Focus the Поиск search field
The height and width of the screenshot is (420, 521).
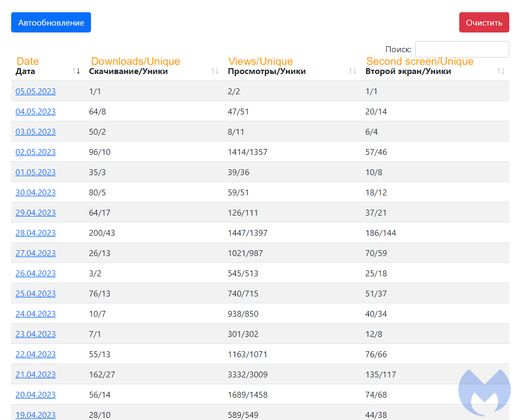[461, 50]
